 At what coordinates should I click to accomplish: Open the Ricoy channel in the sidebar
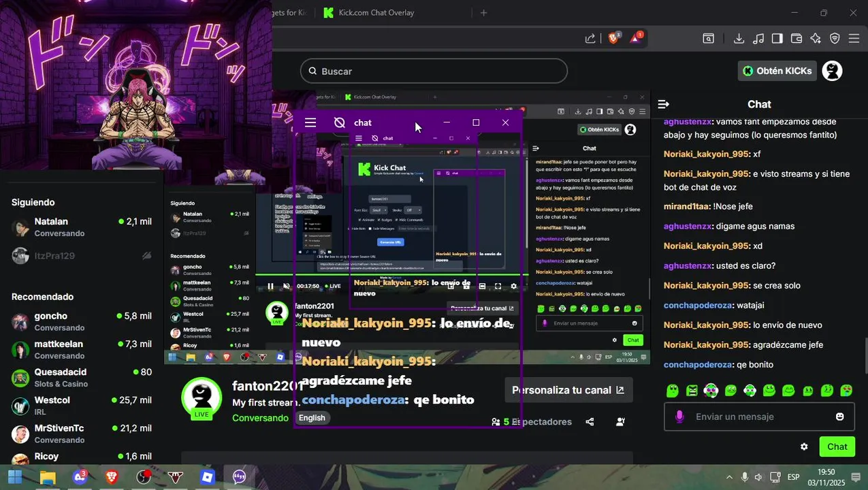[82, 459]
